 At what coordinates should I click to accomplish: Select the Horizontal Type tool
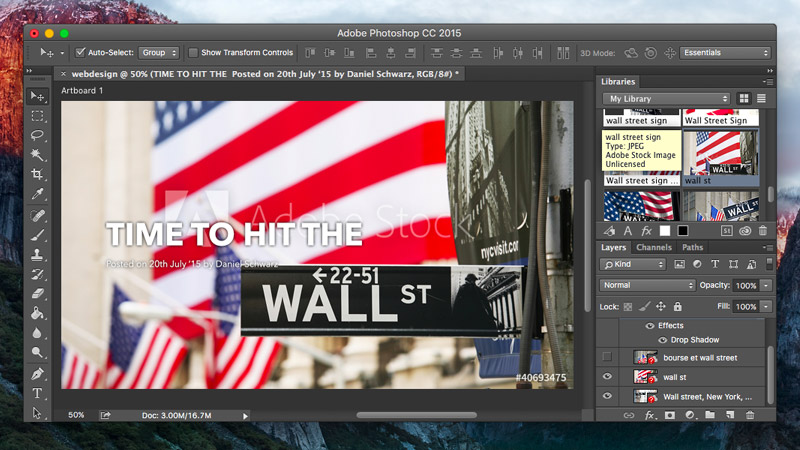37,393
